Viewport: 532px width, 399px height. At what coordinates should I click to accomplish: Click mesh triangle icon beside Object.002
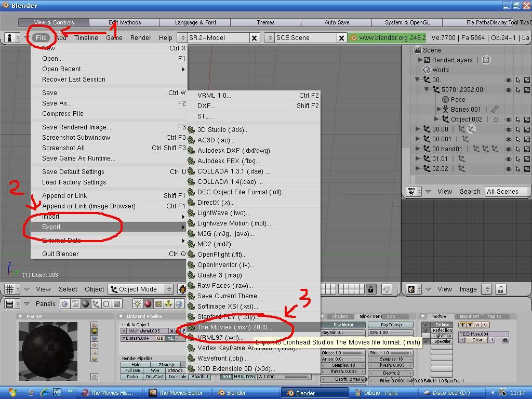coord(496,119)
